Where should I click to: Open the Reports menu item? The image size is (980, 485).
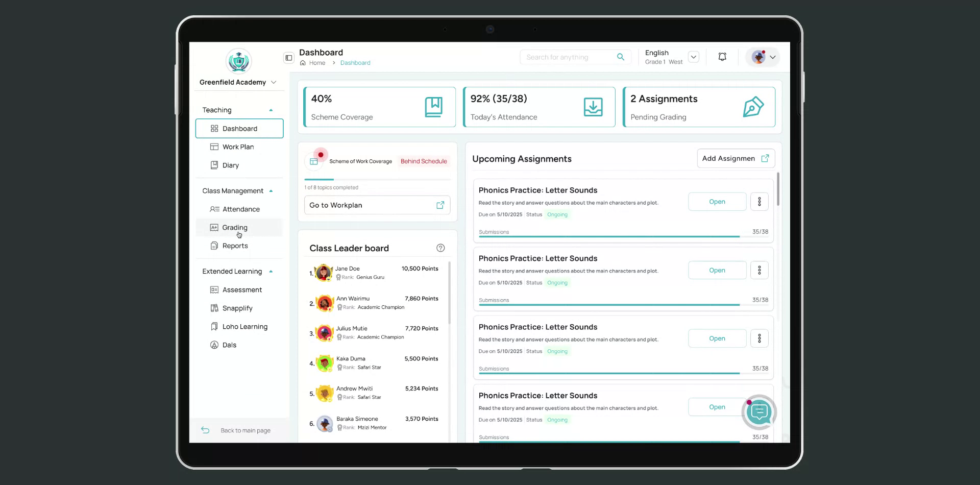(x=234, y=246)
